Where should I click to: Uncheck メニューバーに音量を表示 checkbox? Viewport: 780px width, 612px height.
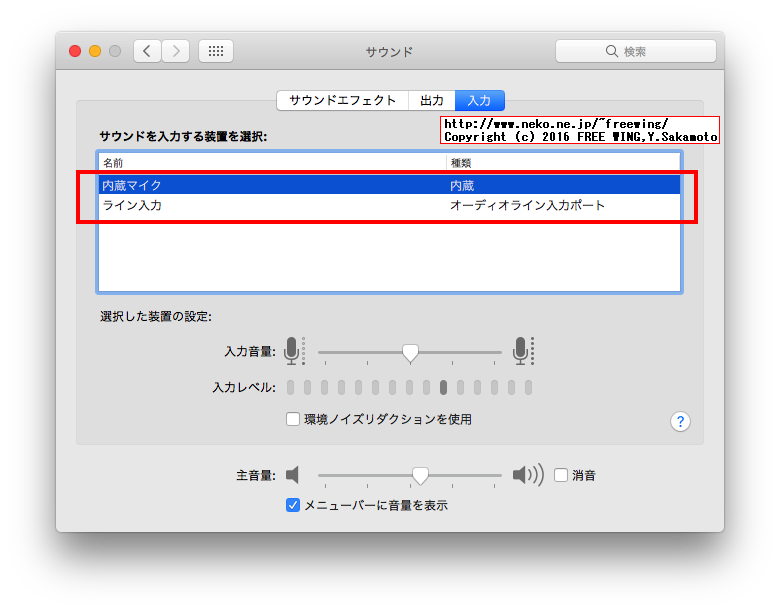293,505
